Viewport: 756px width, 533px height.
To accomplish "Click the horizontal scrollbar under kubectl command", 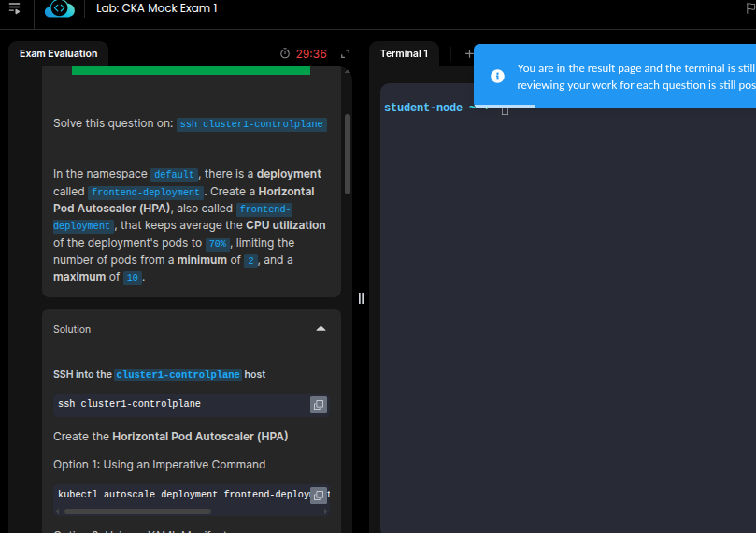I will coord(137,511).
